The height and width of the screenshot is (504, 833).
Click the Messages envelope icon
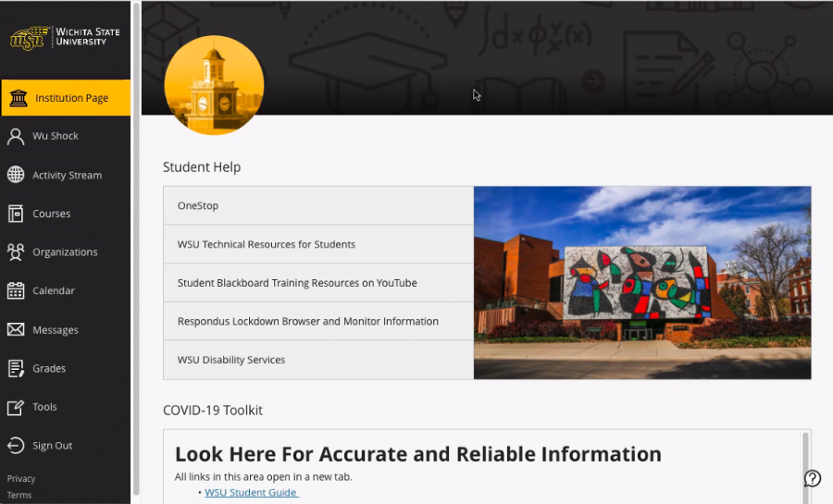16,329
